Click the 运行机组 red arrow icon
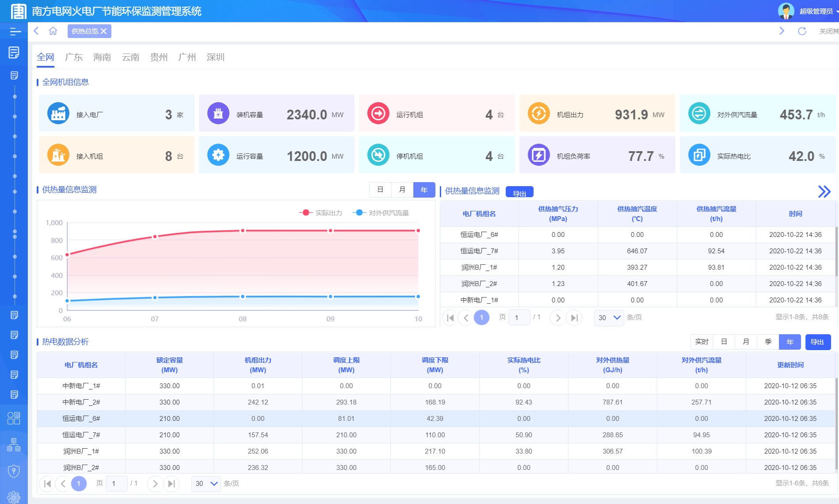This screenshot has height=504, width=839. 378,114
